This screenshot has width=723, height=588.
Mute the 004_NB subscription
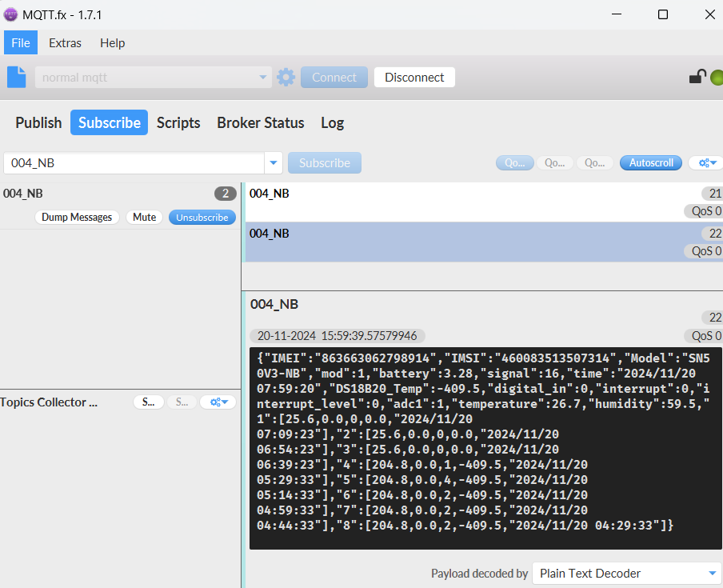(x=144, y=218)
